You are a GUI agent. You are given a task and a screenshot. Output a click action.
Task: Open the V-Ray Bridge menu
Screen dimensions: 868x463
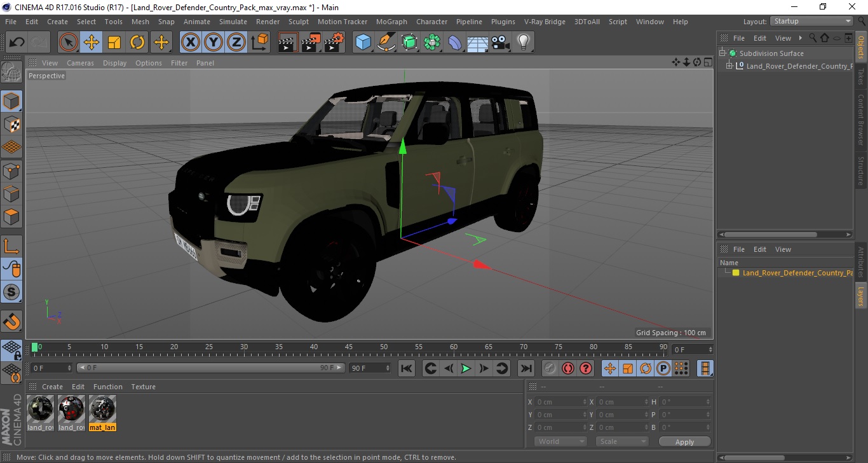tap(545, 22)
